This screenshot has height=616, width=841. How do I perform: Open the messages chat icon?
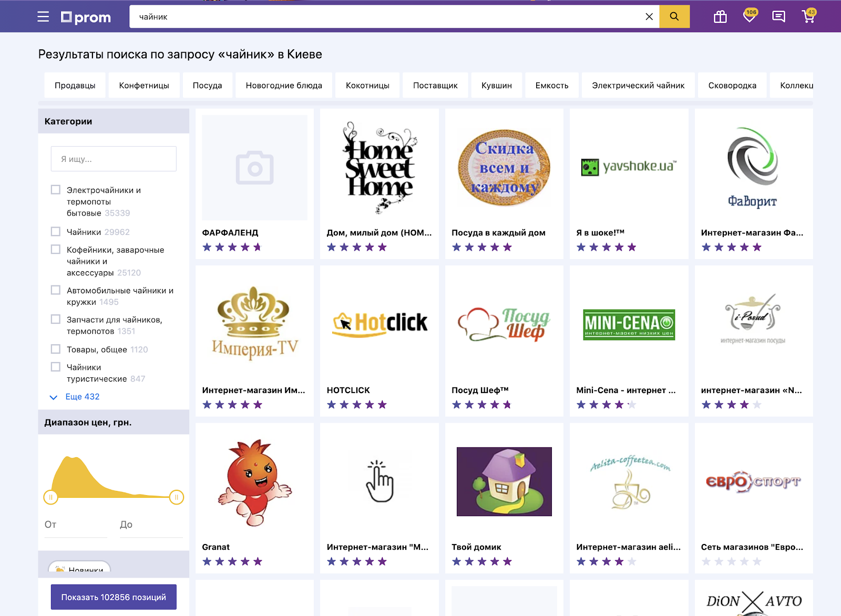779,17
